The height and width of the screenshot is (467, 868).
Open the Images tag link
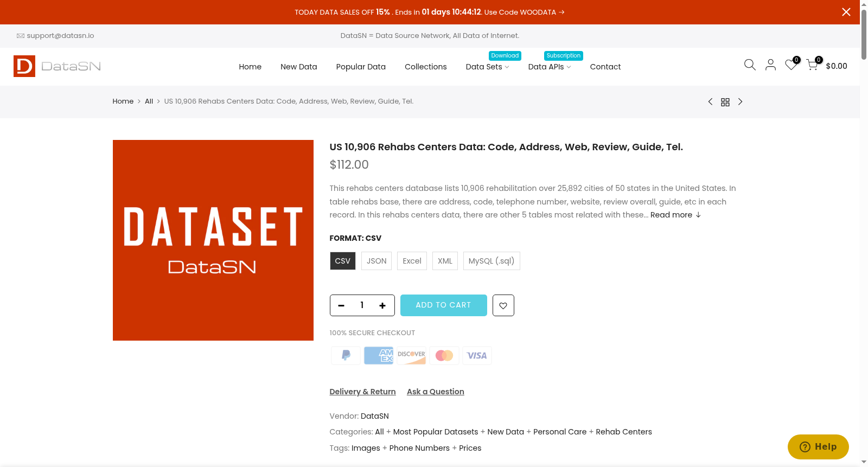pos(366,448)
